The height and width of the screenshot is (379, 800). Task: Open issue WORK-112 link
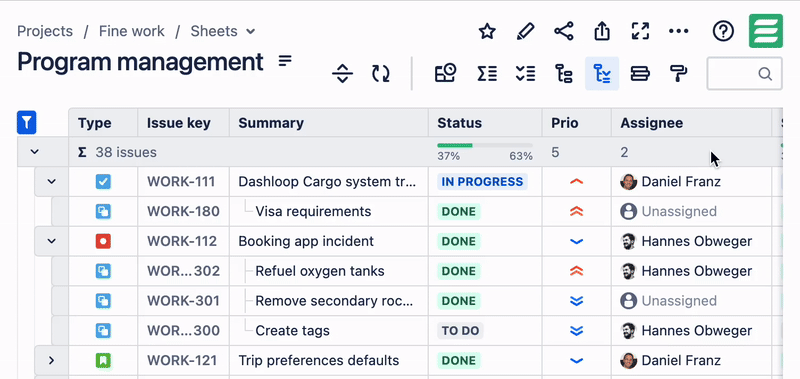[x=182, y=241]
